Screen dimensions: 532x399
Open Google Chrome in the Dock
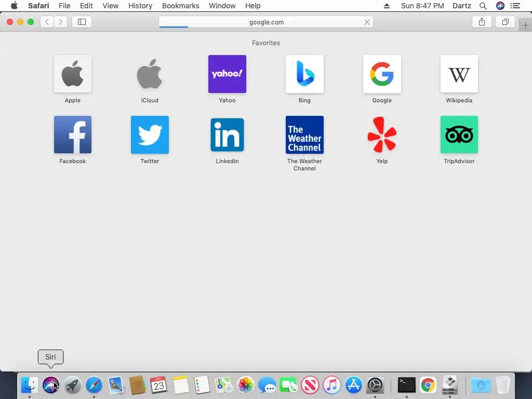tap(428, 385)
